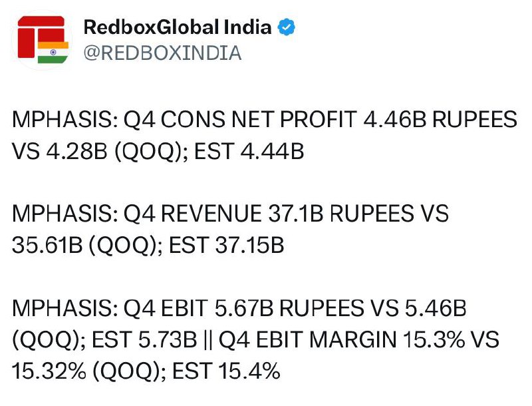Click the 15.32% (QOQ) margin value

86,371
